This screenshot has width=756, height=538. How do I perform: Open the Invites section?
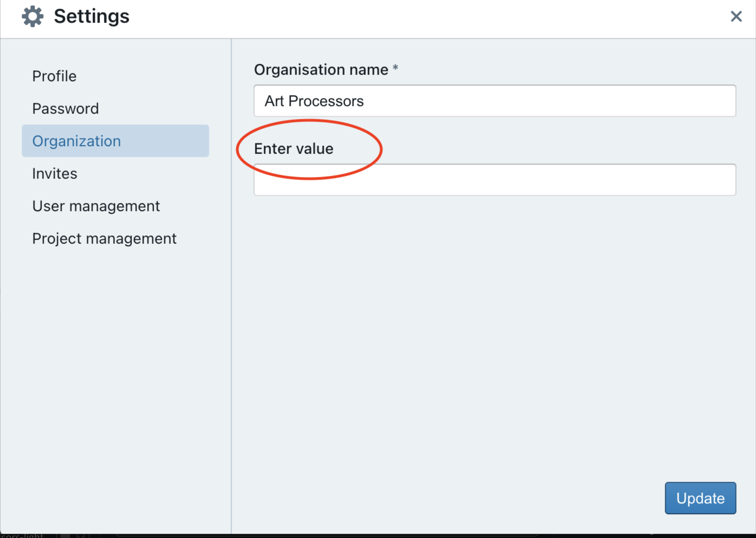(55, 174)
